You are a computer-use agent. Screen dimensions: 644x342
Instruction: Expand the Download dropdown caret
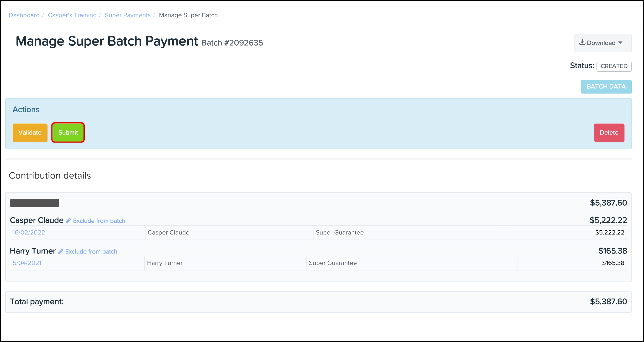(620, 43)
